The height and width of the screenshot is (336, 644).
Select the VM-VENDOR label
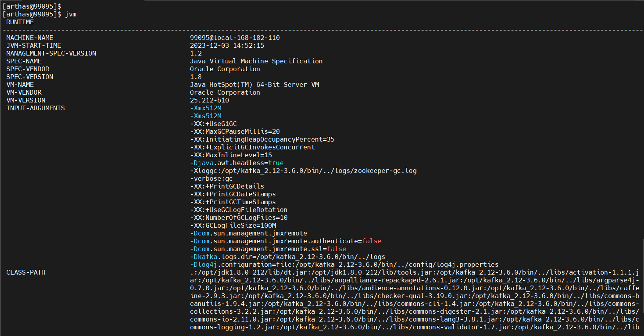pos(24,93)
